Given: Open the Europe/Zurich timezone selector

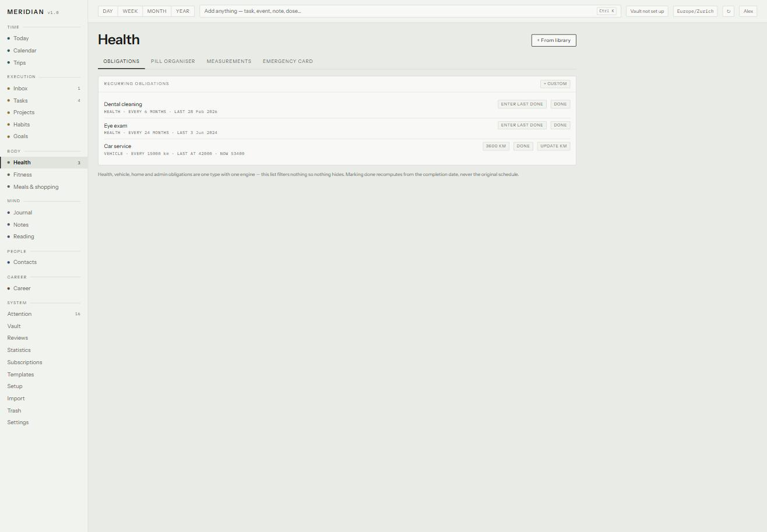Looking at the screenshot, I should [x=695, y=11].
